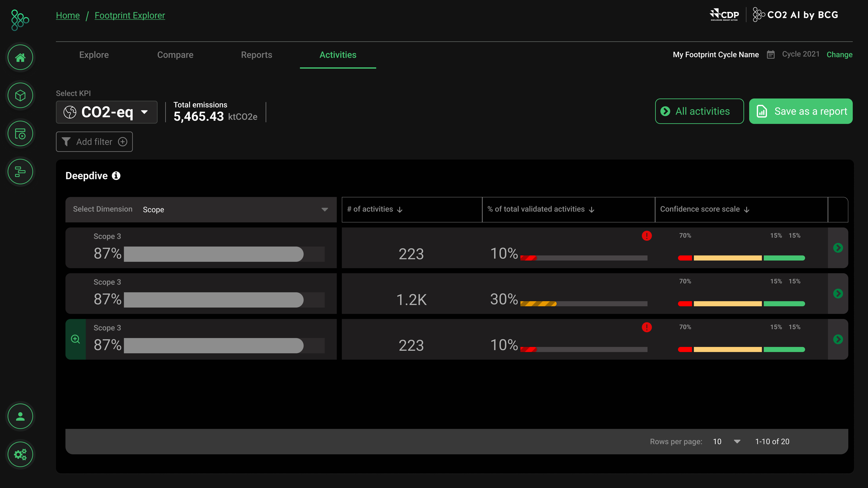Click the Home icon in the sidebar
868x488 pixels.
pos(20,58)
